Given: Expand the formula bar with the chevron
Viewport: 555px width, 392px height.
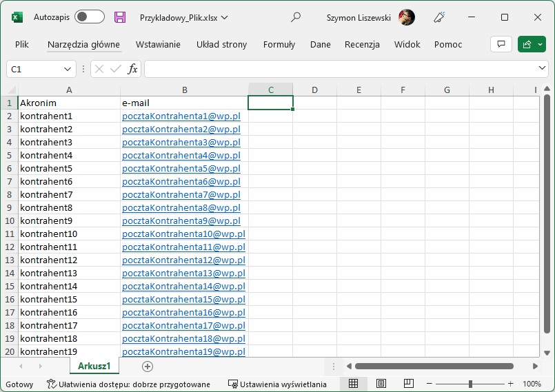Looking at the screenshot, I should [542, 68].
